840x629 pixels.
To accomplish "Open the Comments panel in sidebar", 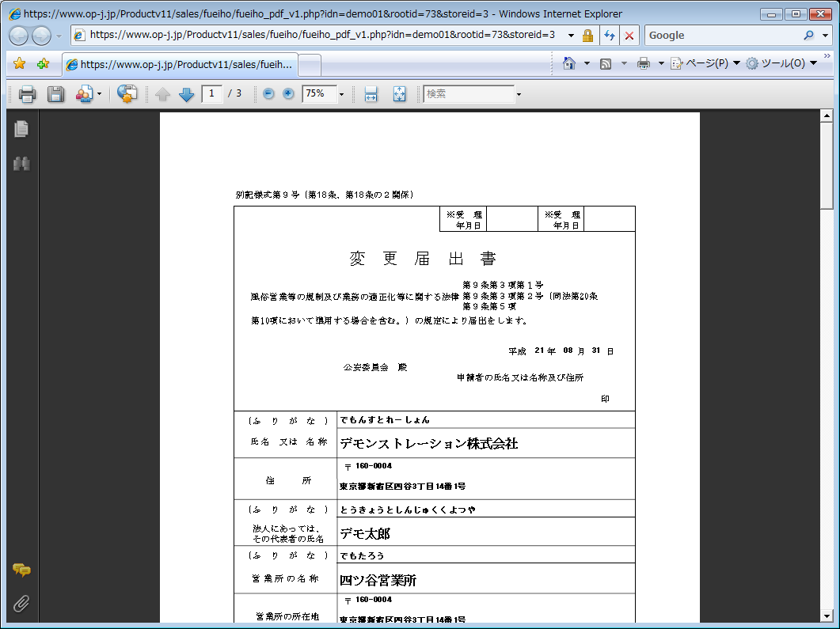I will [21, 570].
